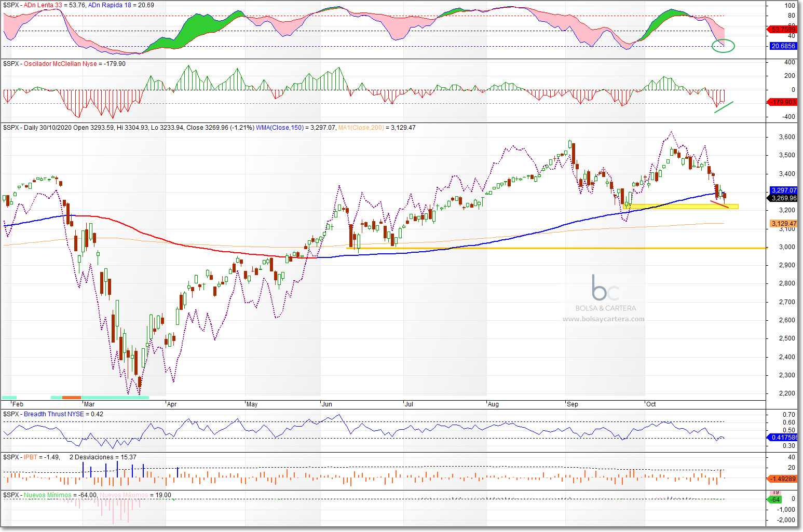Click the Nuevos Máximos = 19.00 legend label
This screenshot has width=803, height=532.
[135, 495]
